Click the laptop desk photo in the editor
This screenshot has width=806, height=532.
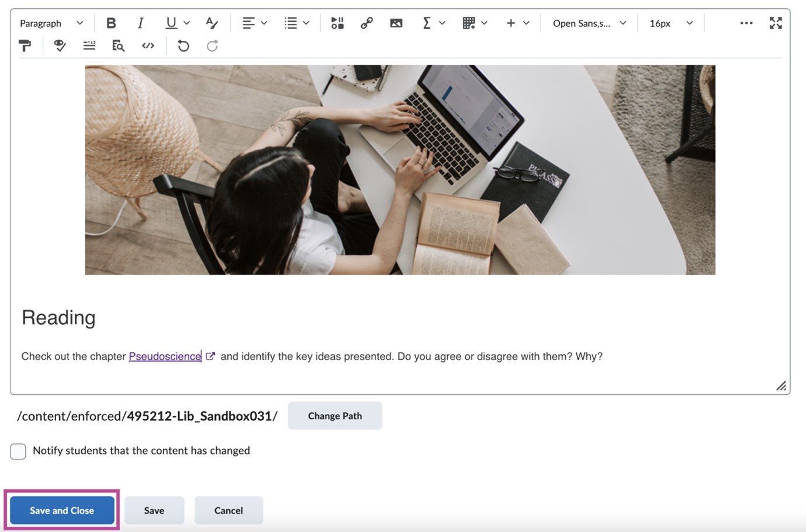(x=400, y=169)
